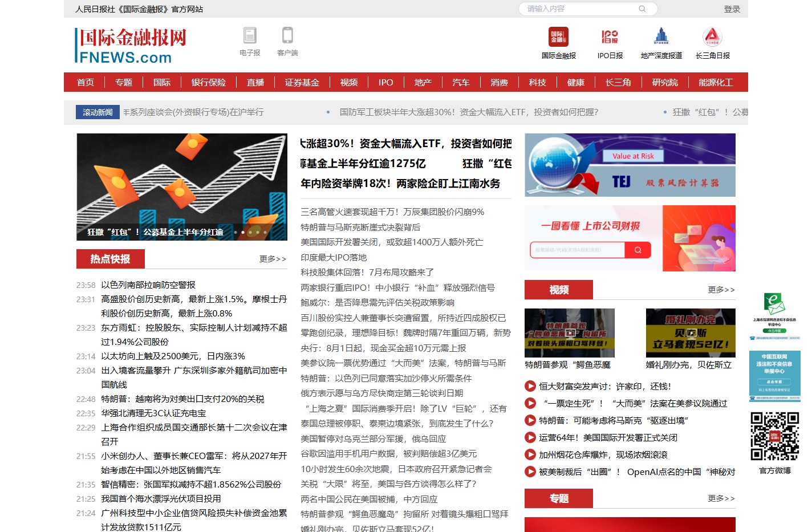Click the 专题 red section tab
Viewport: 812px width, 532px height.
point(558,498)
